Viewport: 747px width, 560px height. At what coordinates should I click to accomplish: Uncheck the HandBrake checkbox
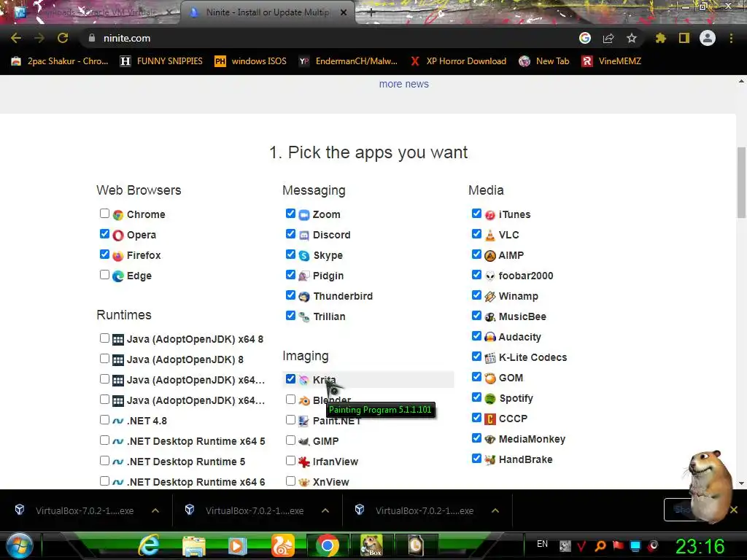476,459
